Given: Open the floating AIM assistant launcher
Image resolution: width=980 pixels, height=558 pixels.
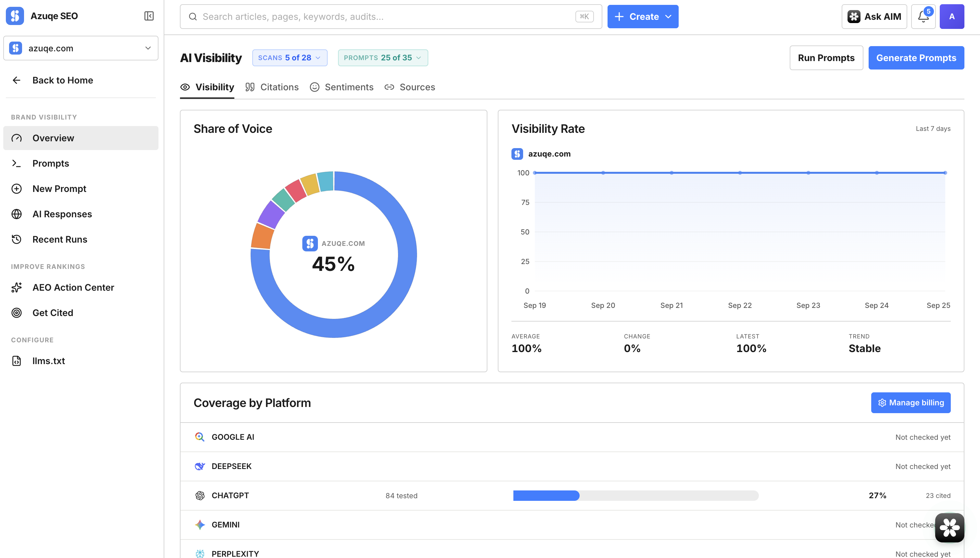Looking at the screenshot, I should tap(949, 528).
